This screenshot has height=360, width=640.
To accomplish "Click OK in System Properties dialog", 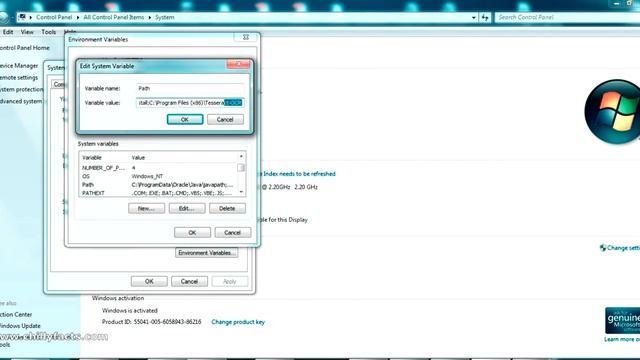I will (x=149, y=281).
